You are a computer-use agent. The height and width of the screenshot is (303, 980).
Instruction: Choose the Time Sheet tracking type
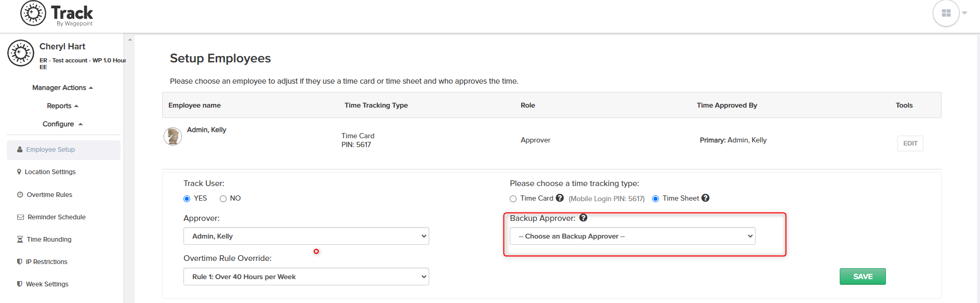656,199
